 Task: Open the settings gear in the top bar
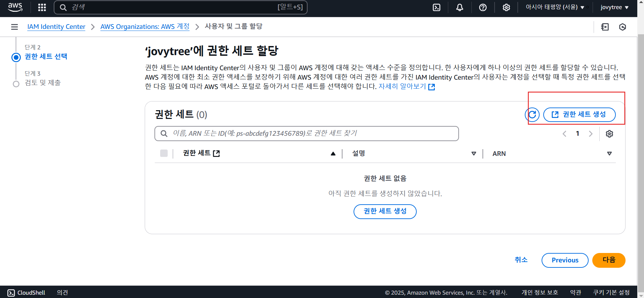click(506, 7)
